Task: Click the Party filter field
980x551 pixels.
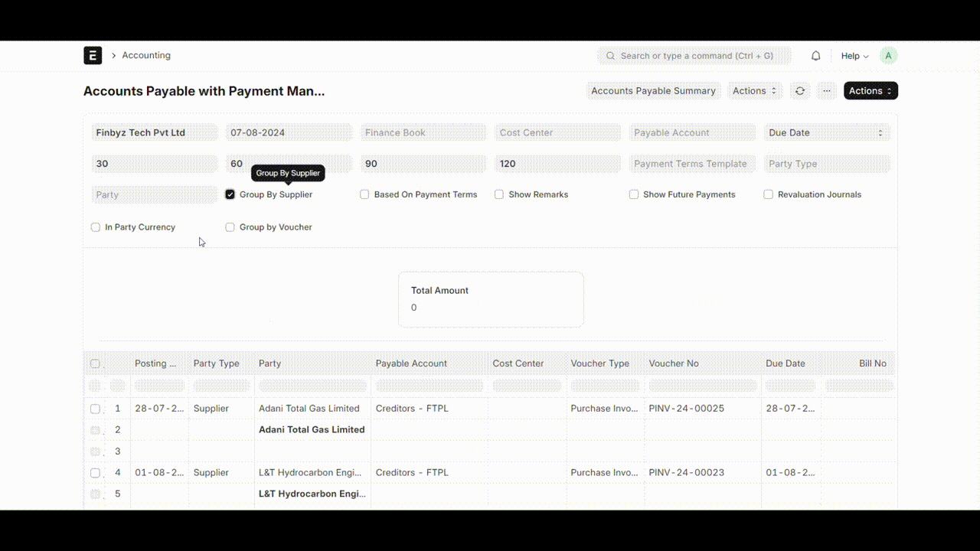Action: [155, 195]
